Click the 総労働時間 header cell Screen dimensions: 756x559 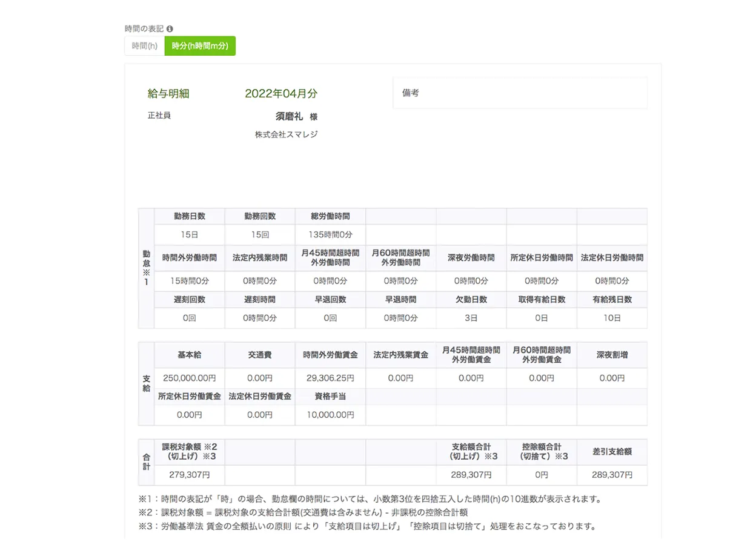point(330,216)
